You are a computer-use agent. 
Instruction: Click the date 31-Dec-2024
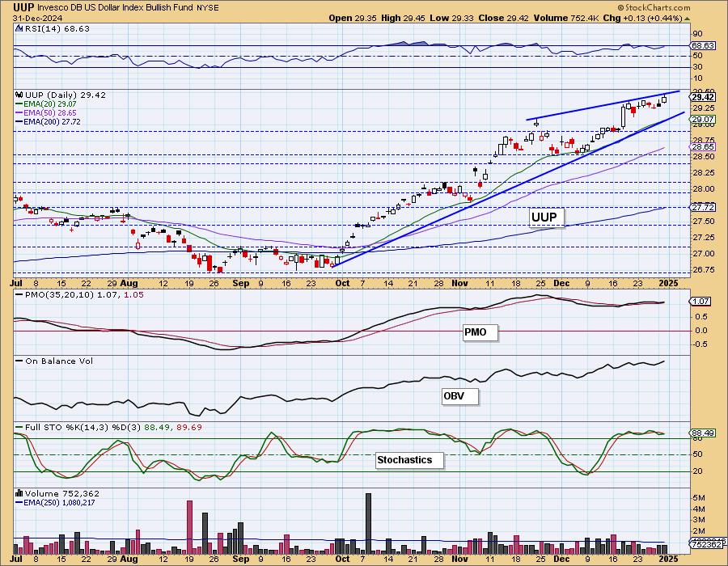(36, 18)
